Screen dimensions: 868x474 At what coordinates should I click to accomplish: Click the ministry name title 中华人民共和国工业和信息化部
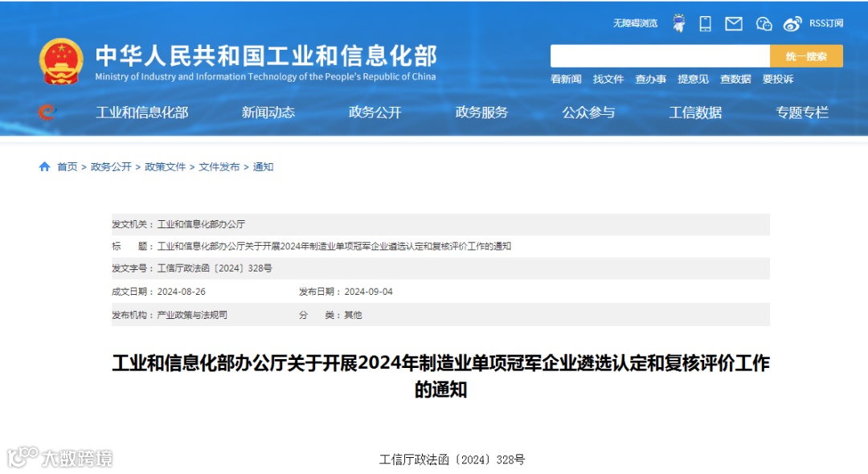click(266, 56)
